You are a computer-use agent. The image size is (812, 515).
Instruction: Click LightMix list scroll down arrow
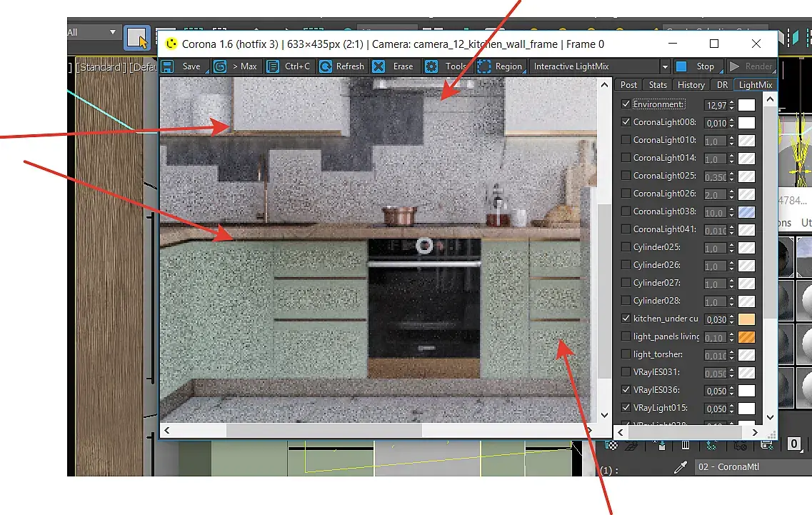[x=770, y=417]
